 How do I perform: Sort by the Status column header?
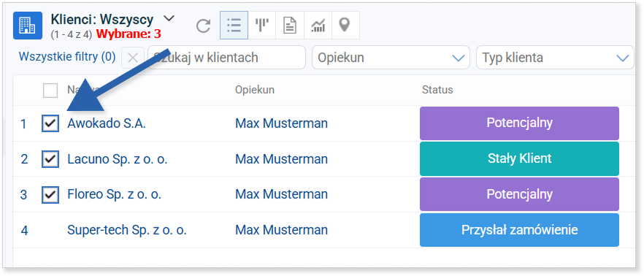437,90
